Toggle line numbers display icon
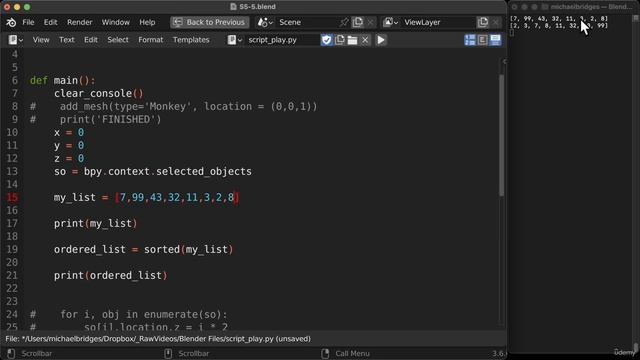640x360 pixels. click(470, 40)
